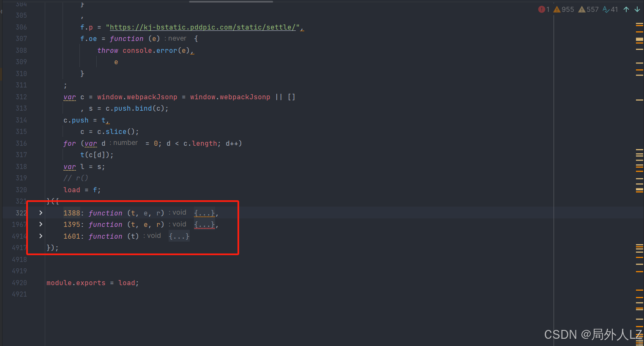The image size is (644, 346).
Task: Click the weak warning icon showing 557
Action: [x=589, y=9]
